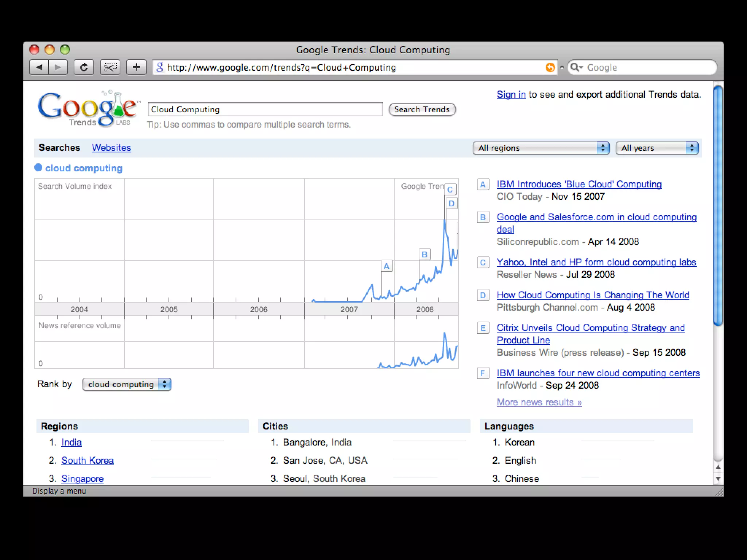Click the web clip scissors icon
The height and width of the screenshot is (560, 747).
pos(110,67)
